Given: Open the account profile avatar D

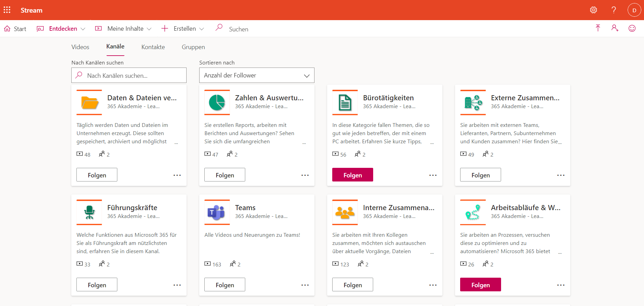Looking at the screenshot, I should coord(634,10).
